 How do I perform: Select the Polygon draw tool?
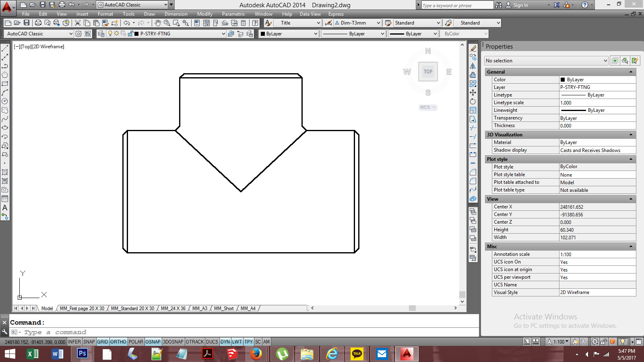(x=5, y=75)
